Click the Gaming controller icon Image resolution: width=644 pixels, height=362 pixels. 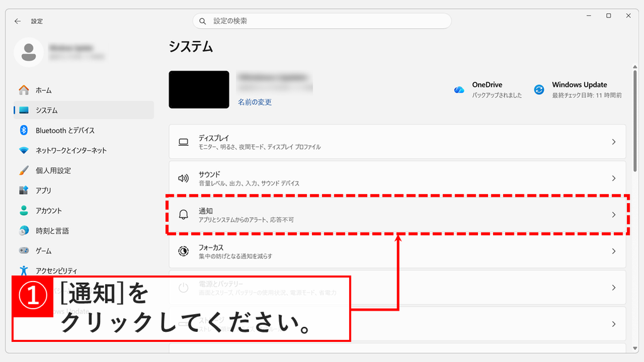click(x=24, y=250)
